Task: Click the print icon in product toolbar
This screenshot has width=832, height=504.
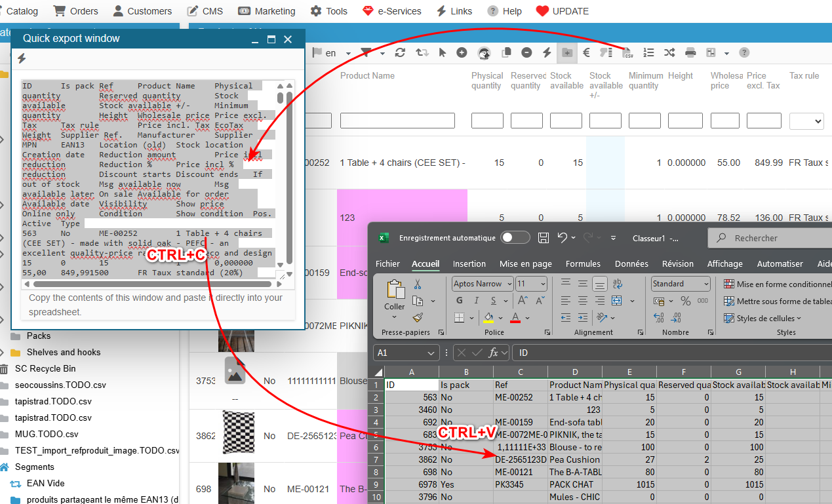Action: coord(690,53)
